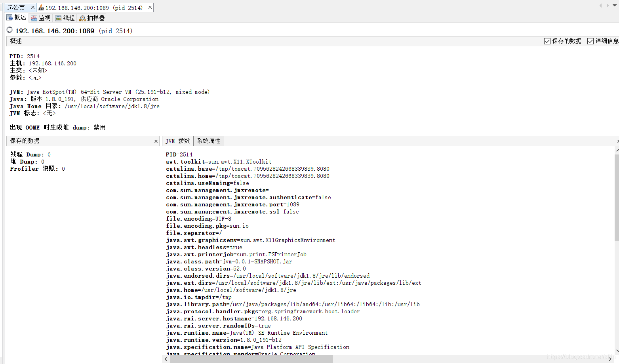
Task: Uncheck the 保存的数据 checkbox
Action: (547, 41)
